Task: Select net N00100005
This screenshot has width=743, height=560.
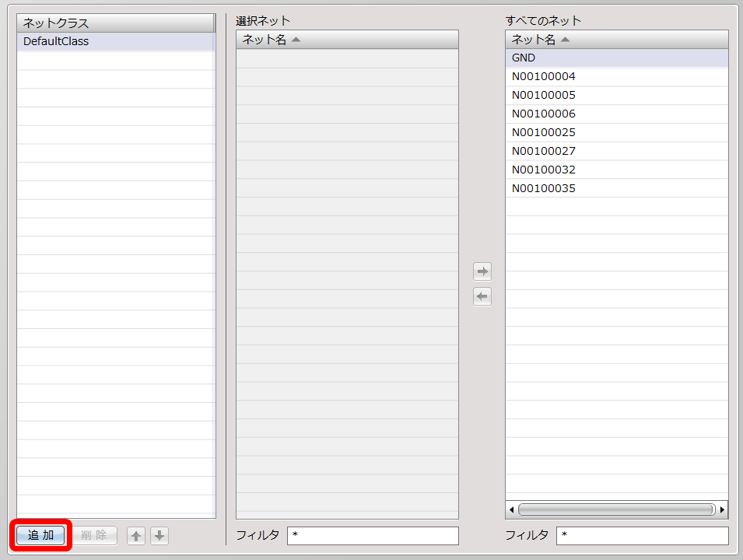Action: (544, 96)
